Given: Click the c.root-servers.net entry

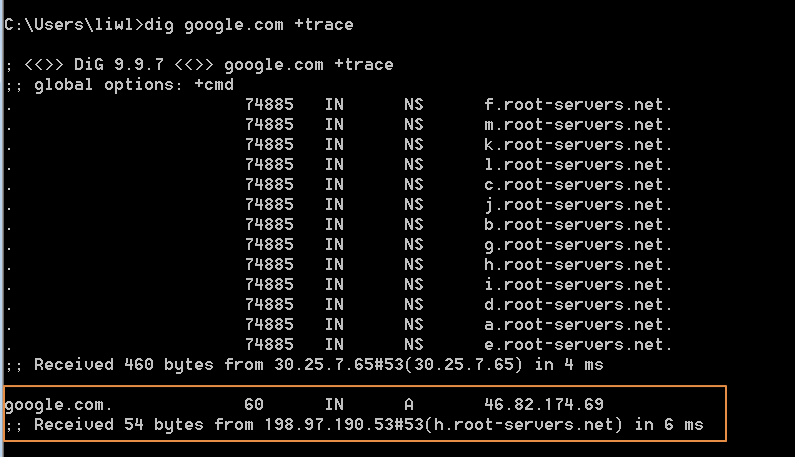Looking at the screenshot, I should coord(578,184).
